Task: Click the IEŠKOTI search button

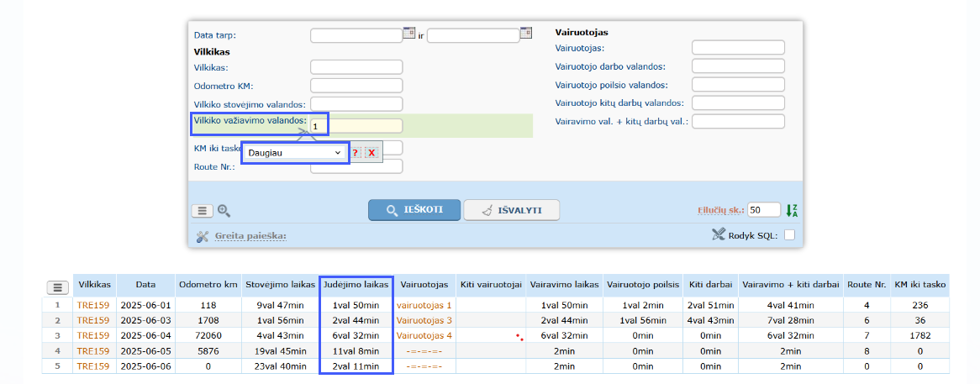Action: pos(414,210)
